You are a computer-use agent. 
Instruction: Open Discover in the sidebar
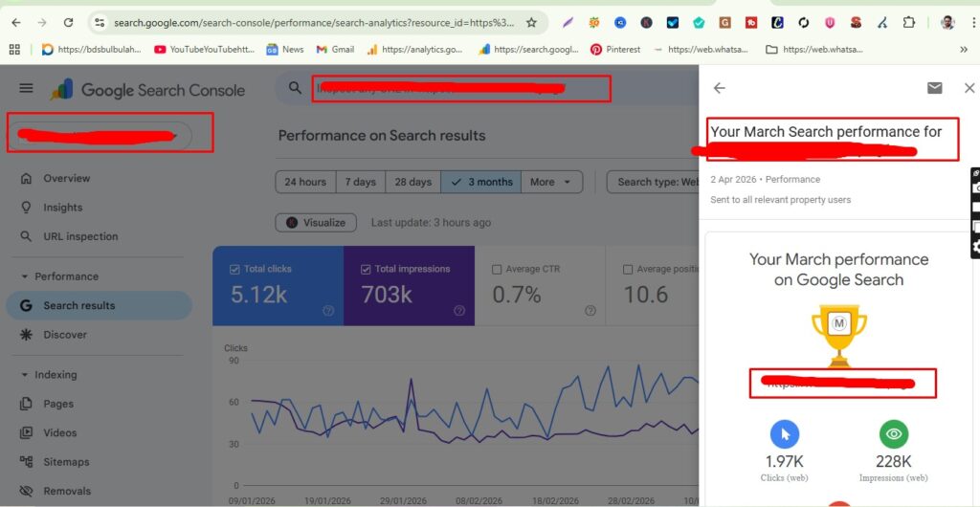tap(99, 335)
